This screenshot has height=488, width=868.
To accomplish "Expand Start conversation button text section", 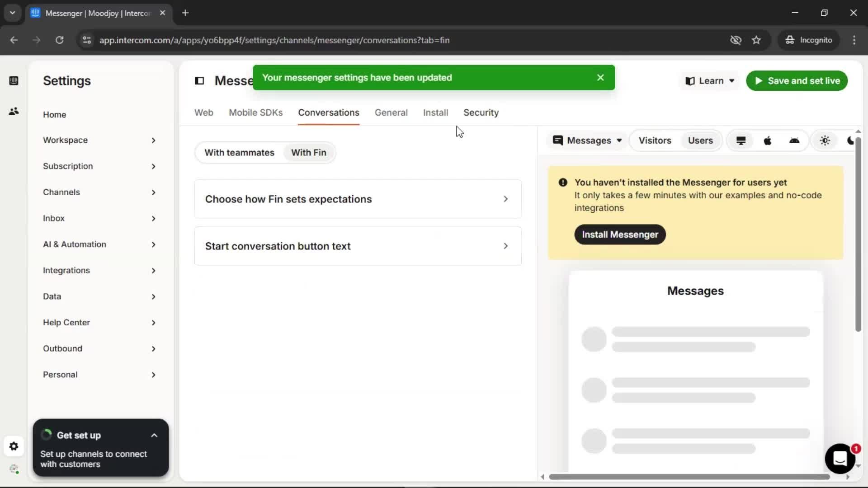I will pyautogui.click(x=358, y=246).
